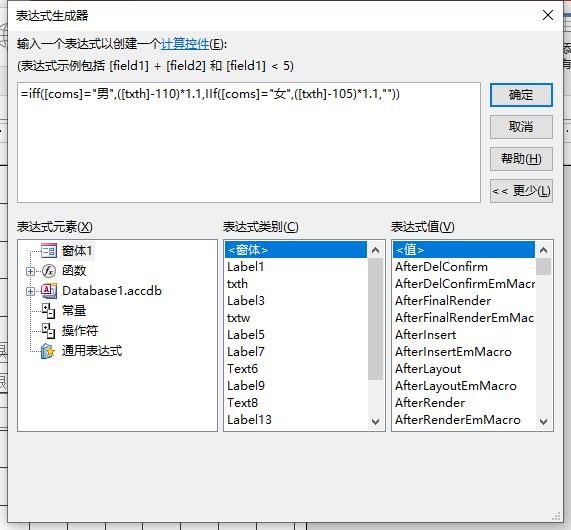
Task: Click down arrow of expression values scrollbar
Action: [x=543, y=421]
